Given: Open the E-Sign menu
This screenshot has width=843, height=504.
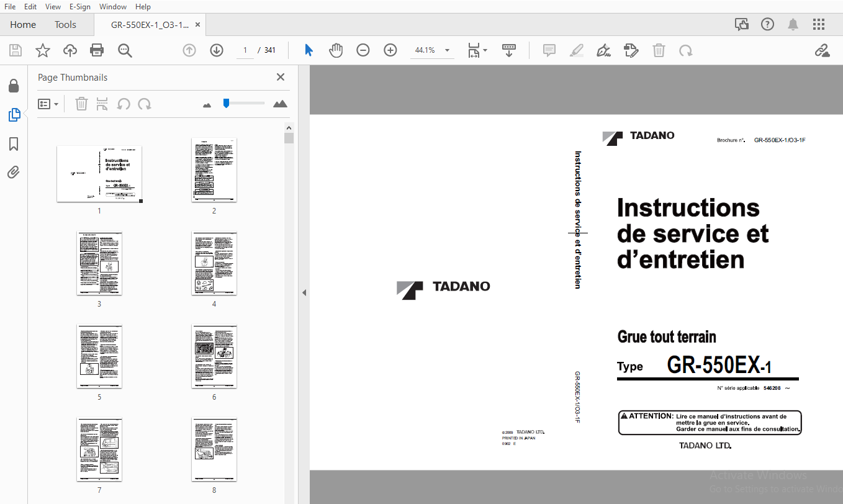Looking at the screenshot, I should pyautogui.click(x=79, y=7).
